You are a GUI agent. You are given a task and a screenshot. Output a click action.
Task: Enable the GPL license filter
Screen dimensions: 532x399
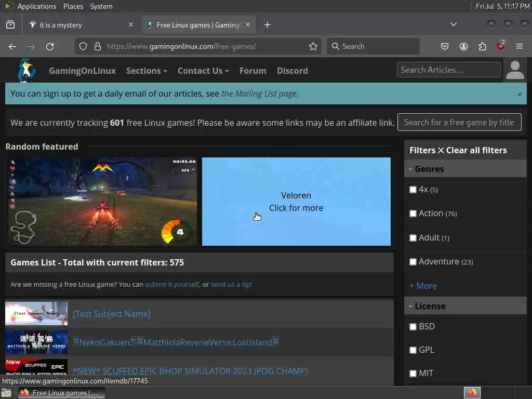point(413,350)
